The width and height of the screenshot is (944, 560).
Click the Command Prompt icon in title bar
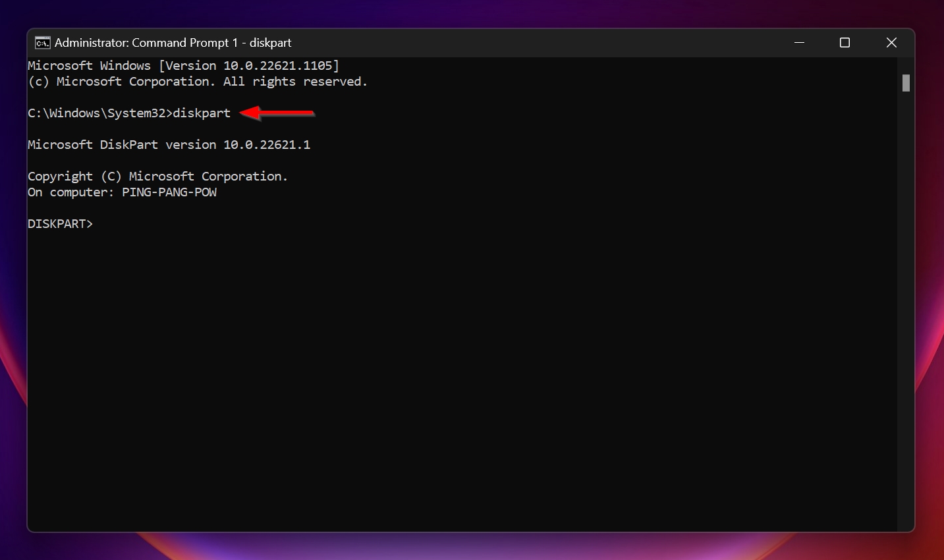[x=42, y=43]
